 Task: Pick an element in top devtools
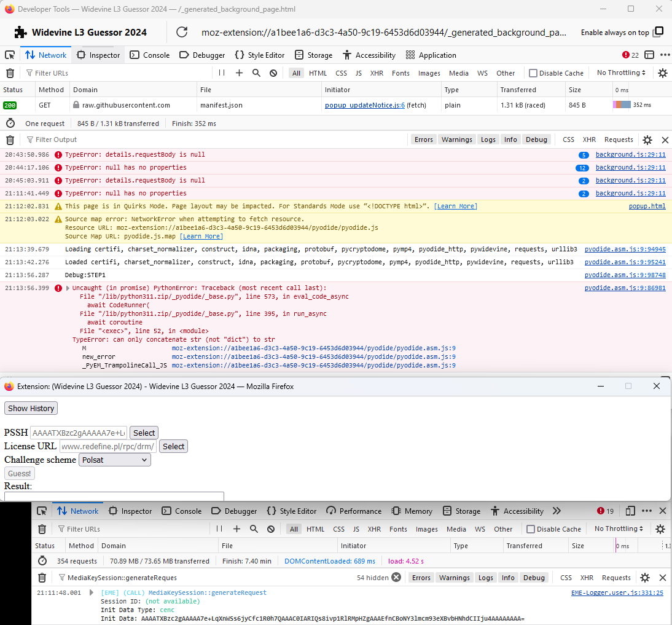[9, 55]
